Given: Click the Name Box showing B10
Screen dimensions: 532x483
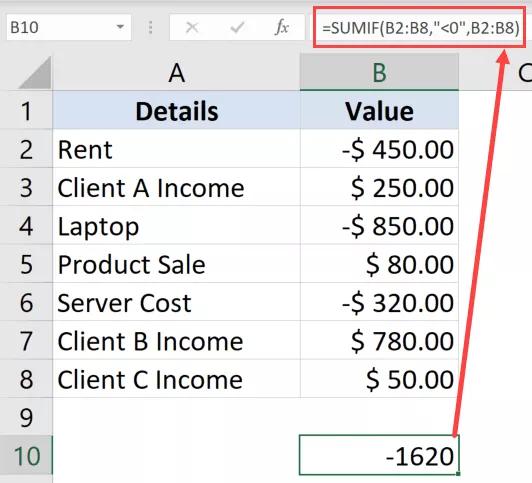Looking at the screenshot, I should (69, 27).
